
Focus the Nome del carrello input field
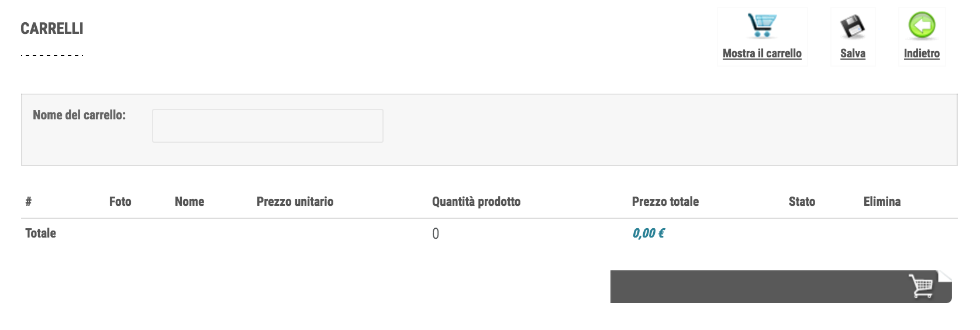[267, 126]
